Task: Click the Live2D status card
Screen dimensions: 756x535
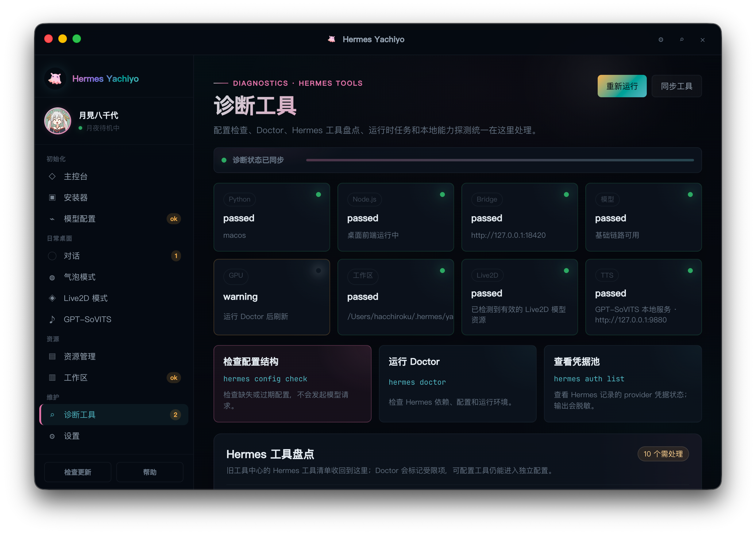Action: pyautogui.click(x=519, y=297)
